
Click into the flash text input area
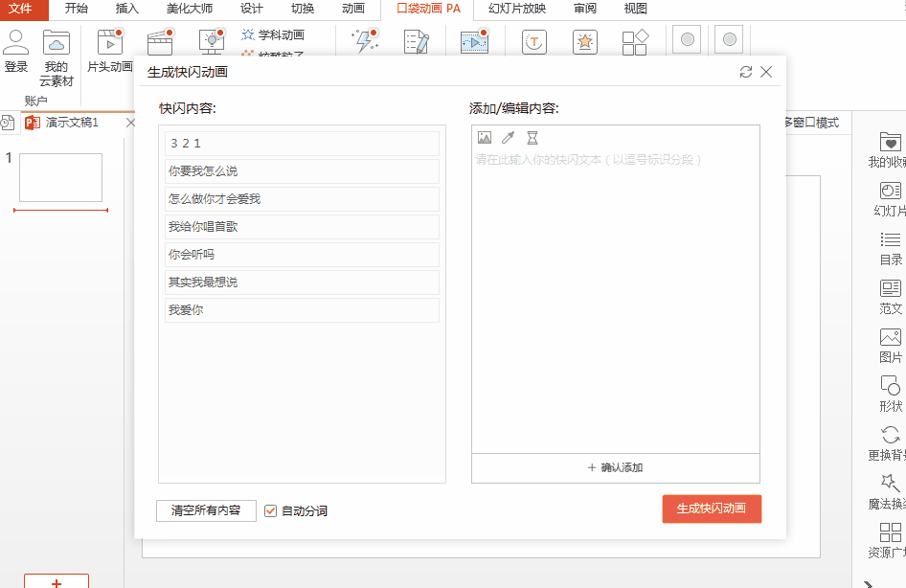coord(616,301)
